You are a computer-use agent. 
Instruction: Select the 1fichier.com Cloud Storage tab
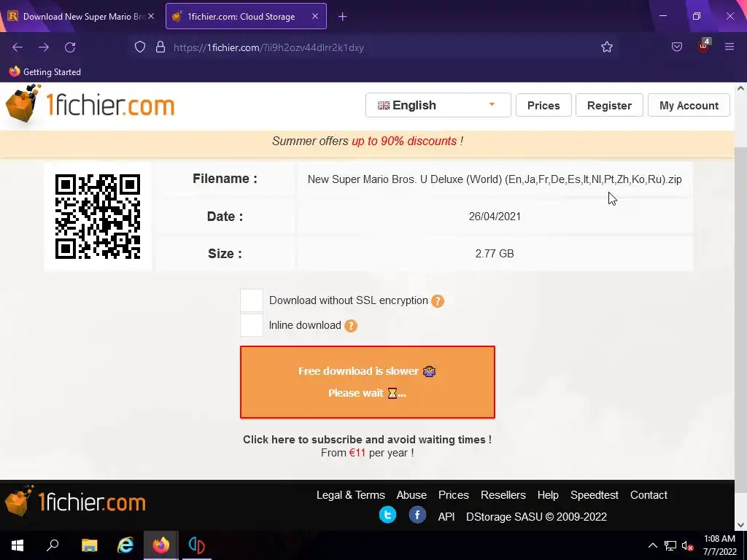246,16
